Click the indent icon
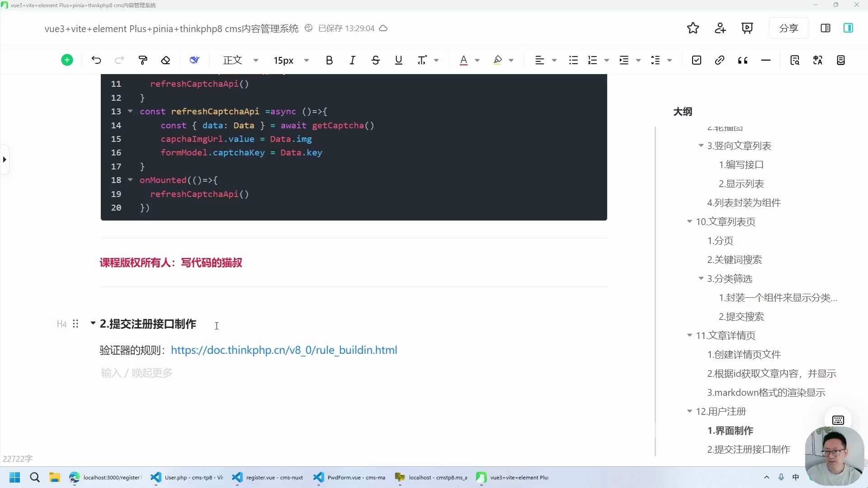Image resolution: width=868 pixels, height=488 pixels. tap(624, 60)
